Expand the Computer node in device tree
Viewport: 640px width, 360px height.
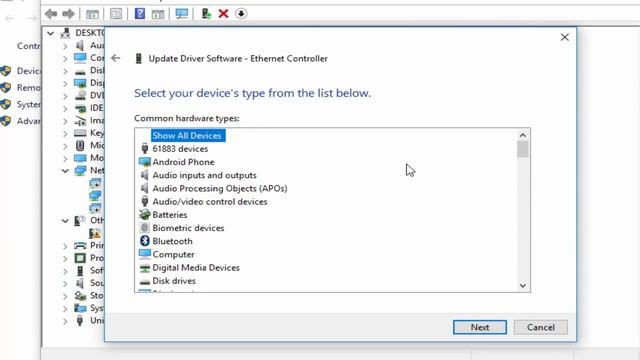pos(65,58)
